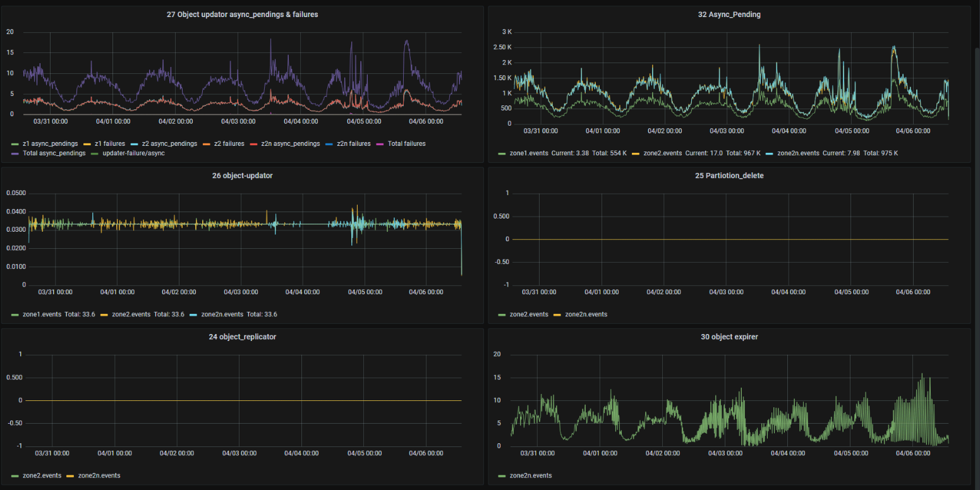The height and width of the screenshot is (490, 980).
Task: Toggle the 'z1 async_pendings' legend series
Action: click(49, 144)
